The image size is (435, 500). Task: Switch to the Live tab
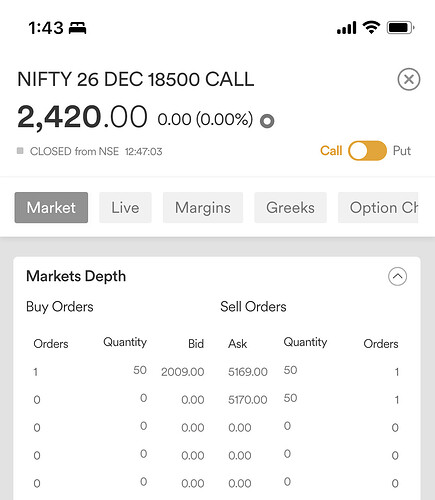tap(125, 207)
